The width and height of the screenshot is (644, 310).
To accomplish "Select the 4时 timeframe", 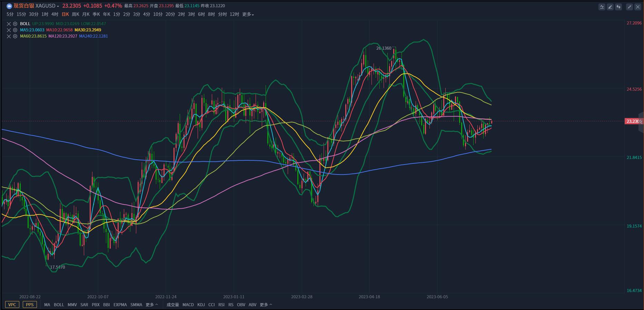I will tap(55, 14).
